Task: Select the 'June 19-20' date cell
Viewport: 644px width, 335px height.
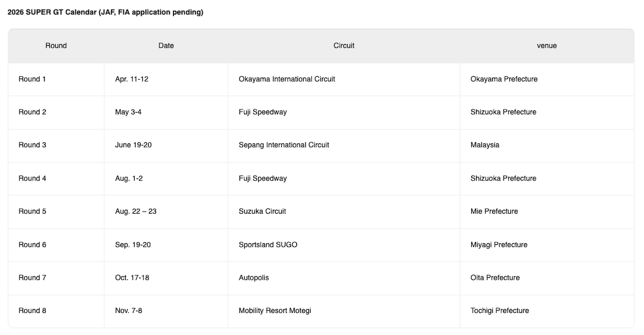Action: tap(166, 145)
